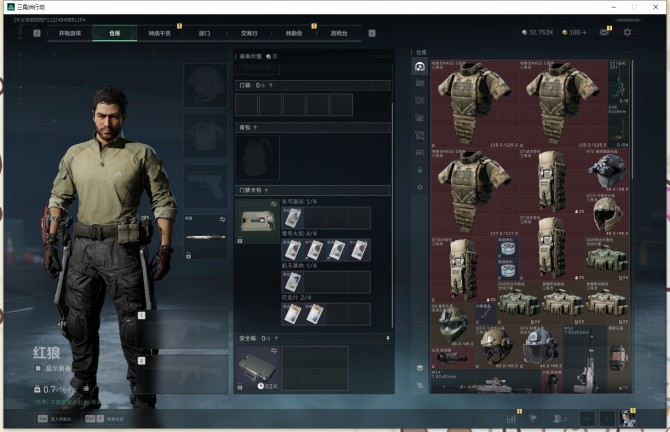Click the empty helmet equipment slot
The image size is (670, 432).
tap(206, 85)
